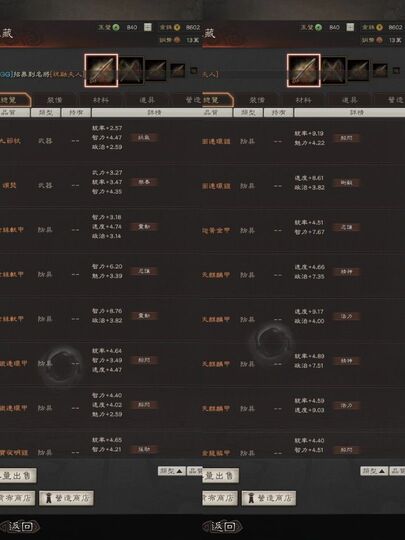Toggle the 類型 ▲ sort button in right copy

[374, 471]
